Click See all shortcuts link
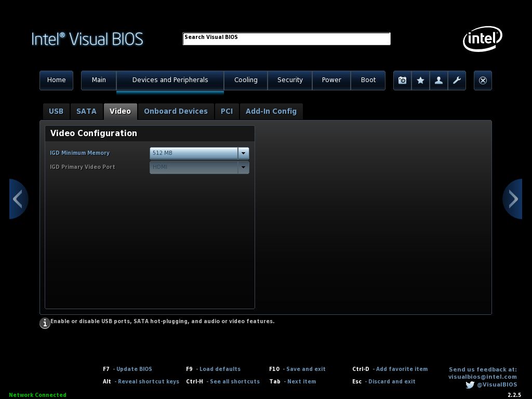This screenshot has height=399, width=532. point(235,382)
